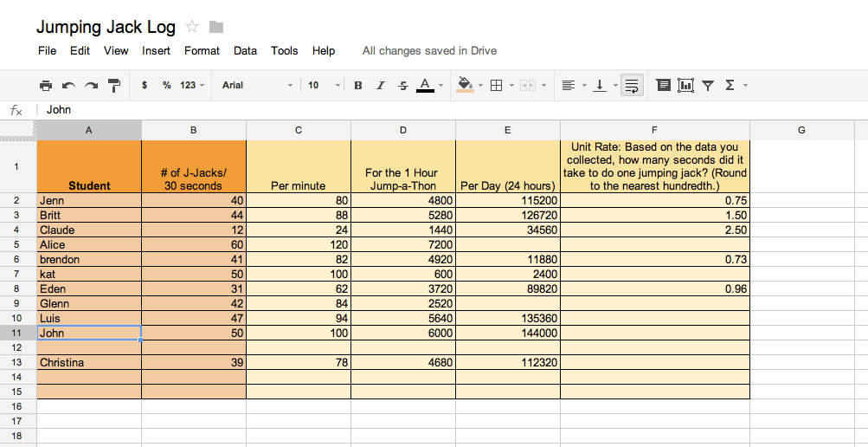
Task: Insert a comment
Action: click(663, 85)
